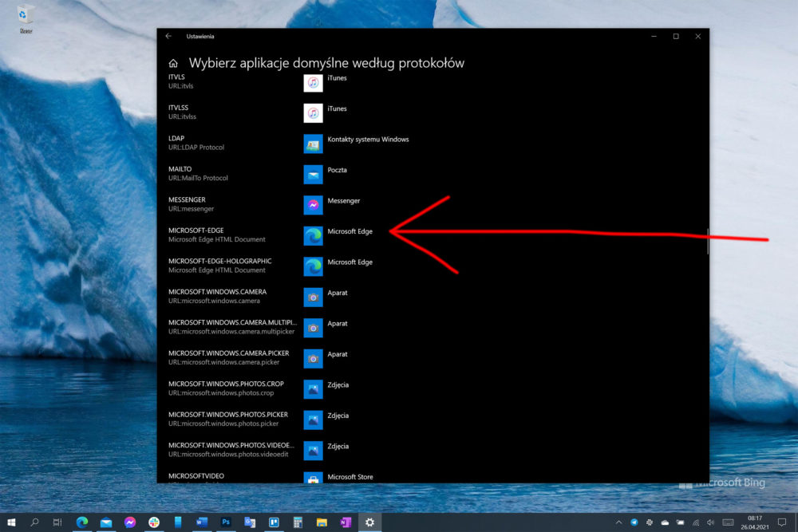
Task: Open OneNote from taskbar
Action: [346, 522]
